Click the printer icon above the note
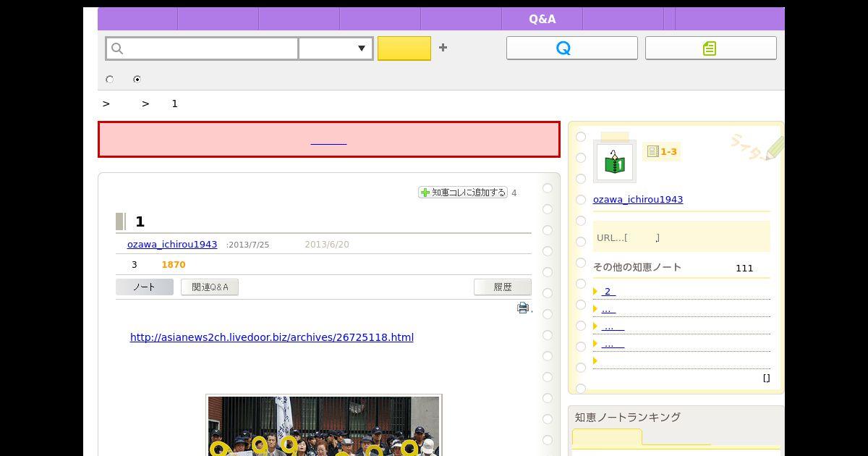This screenshot has width=868, height=456. pyautogui.click(x=523, y=308)
